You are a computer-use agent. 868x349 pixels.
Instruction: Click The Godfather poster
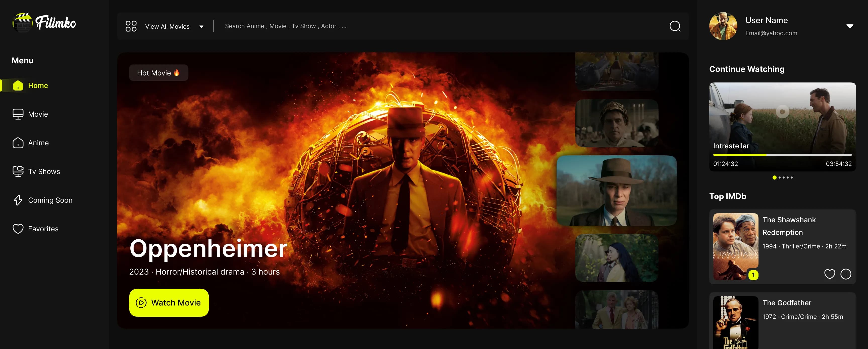(736, 323)
